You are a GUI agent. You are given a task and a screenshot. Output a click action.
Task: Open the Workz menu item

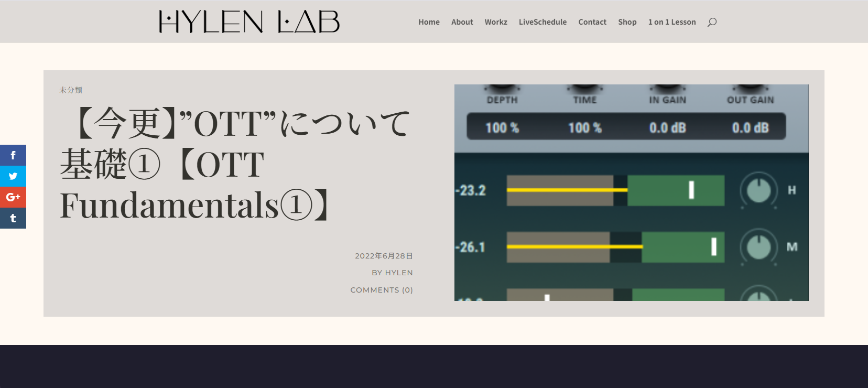pos(496,22)
